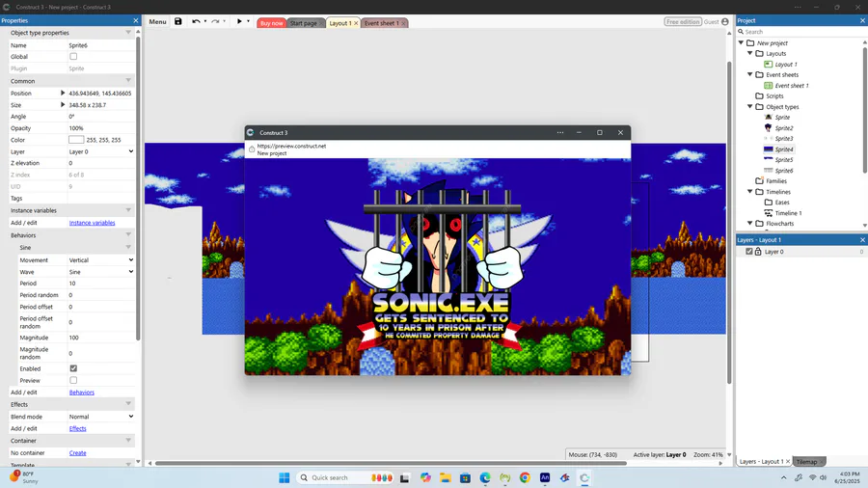Open the Effects add/edit link
The image size is (868, 488).
click(77, 428)
